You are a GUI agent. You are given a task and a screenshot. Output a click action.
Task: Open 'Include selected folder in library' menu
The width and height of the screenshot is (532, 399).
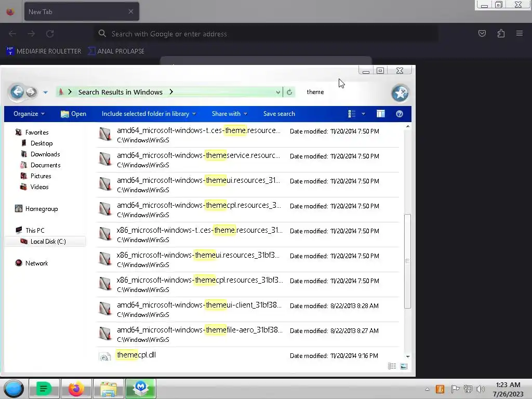[x=149, y=114]
